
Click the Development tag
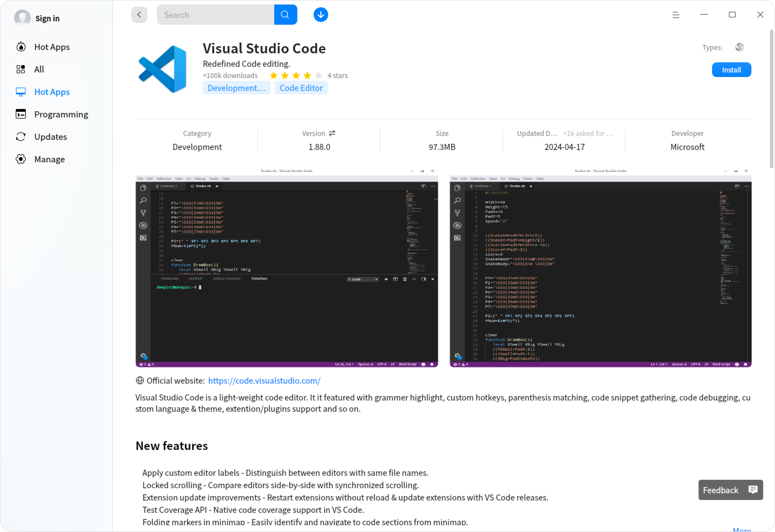click(x=236, y=88)
